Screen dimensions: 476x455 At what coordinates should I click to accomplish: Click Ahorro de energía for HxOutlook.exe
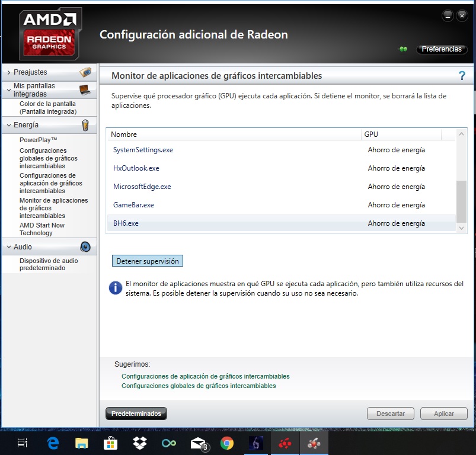(x=396, y=168)
